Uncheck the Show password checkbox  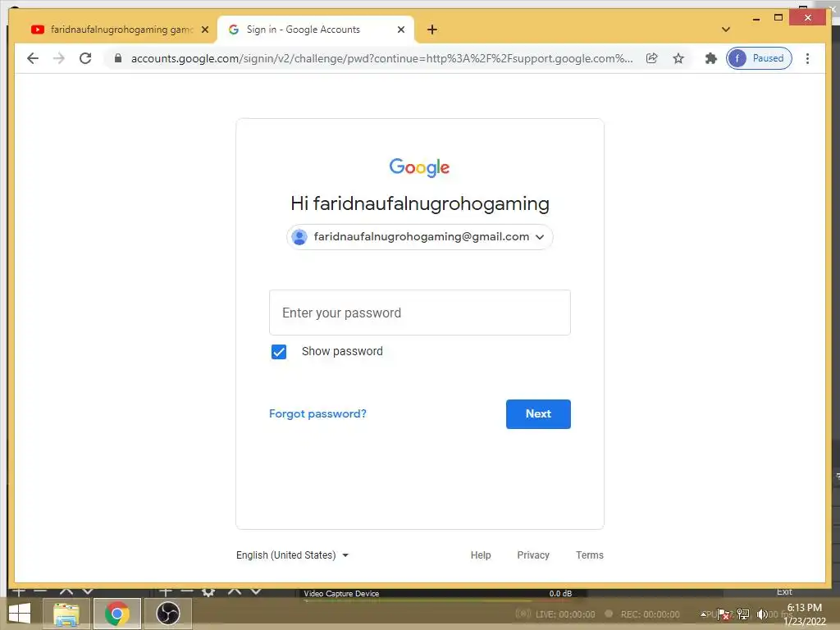[279, 352]
